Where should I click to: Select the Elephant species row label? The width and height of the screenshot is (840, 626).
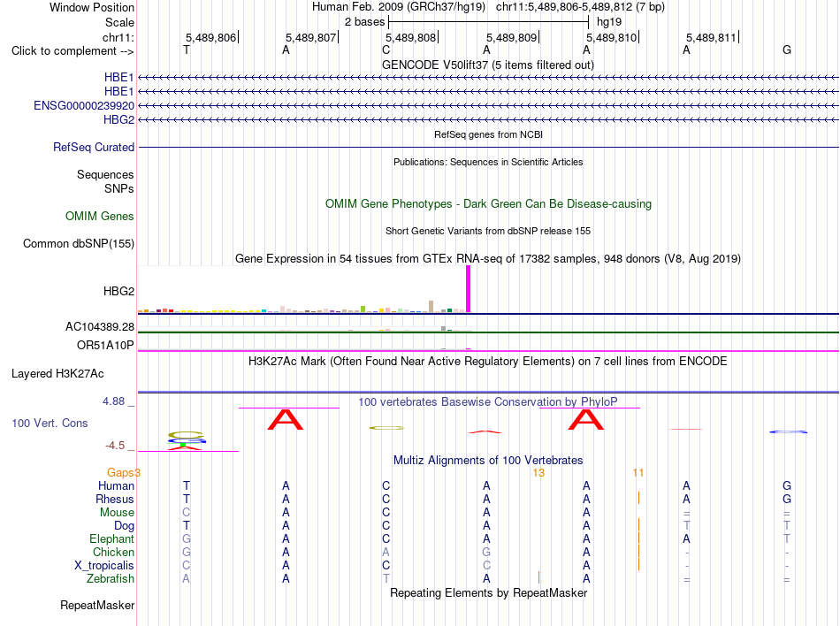(x=111, y=538)
